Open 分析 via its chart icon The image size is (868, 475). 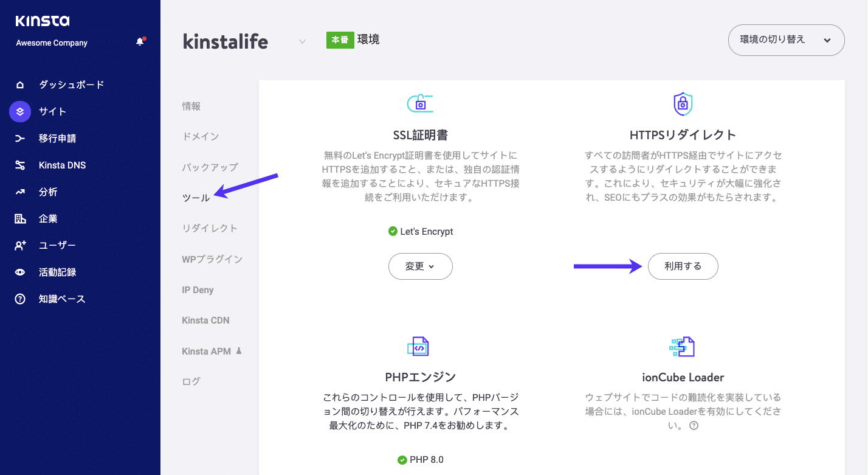tap(20, 192)
